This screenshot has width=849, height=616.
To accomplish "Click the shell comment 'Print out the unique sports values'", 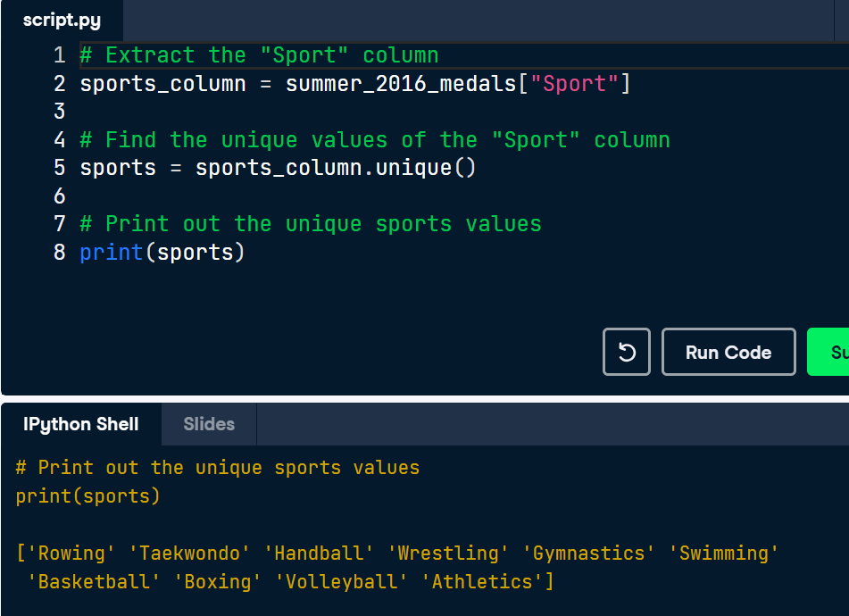I will click(218, 468).
